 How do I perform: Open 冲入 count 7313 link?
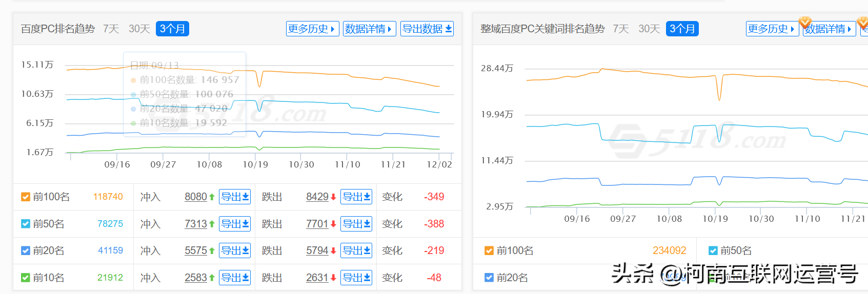pos(196,224)
